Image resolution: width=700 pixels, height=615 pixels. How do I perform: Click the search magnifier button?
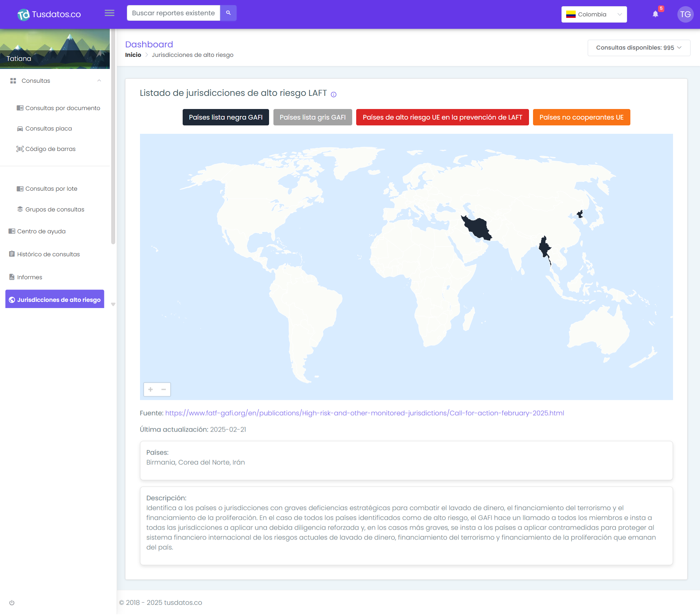(228, 13)
